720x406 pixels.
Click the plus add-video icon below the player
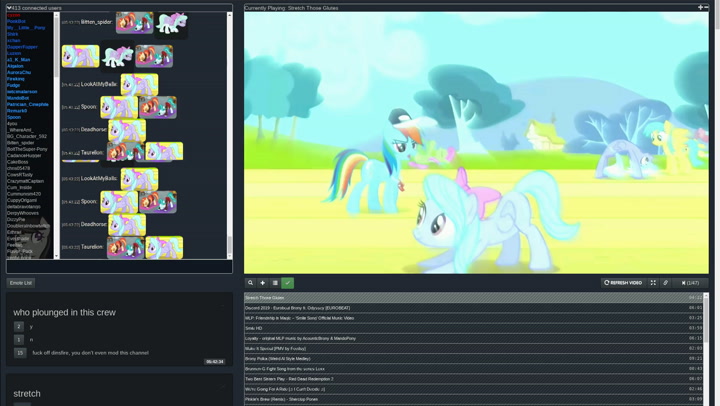[x=263, y=283]
